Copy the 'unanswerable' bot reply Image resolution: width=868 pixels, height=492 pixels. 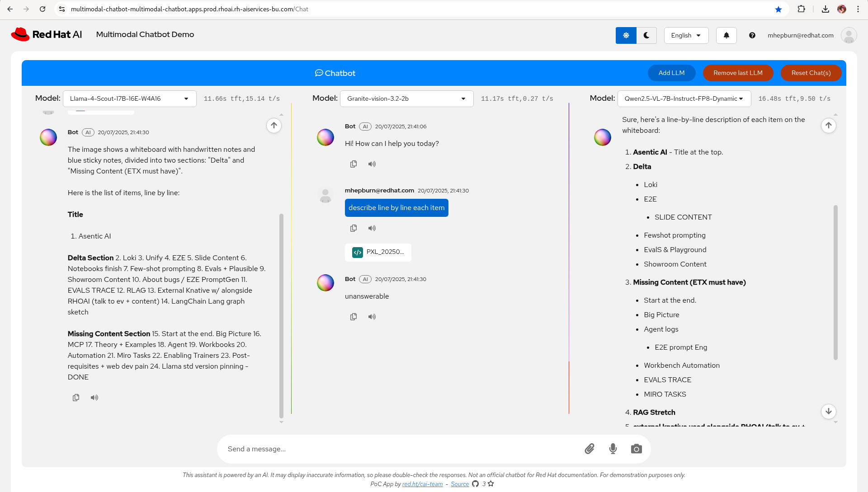tap(354, 317)
